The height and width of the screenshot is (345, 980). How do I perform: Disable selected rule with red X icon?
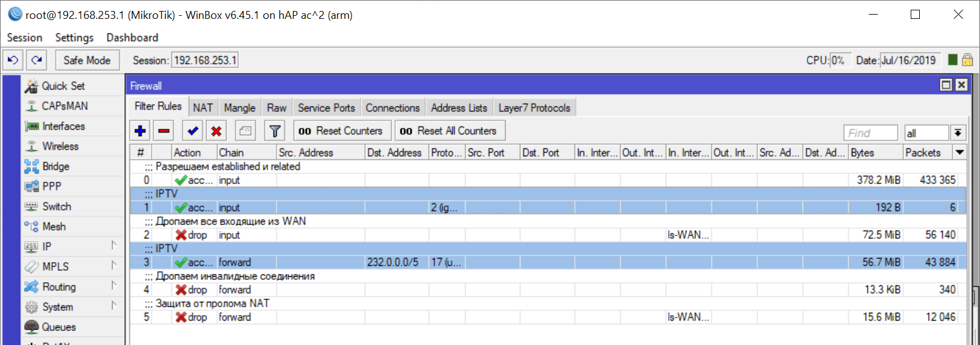pyautogui.click(x=216, y=131)
